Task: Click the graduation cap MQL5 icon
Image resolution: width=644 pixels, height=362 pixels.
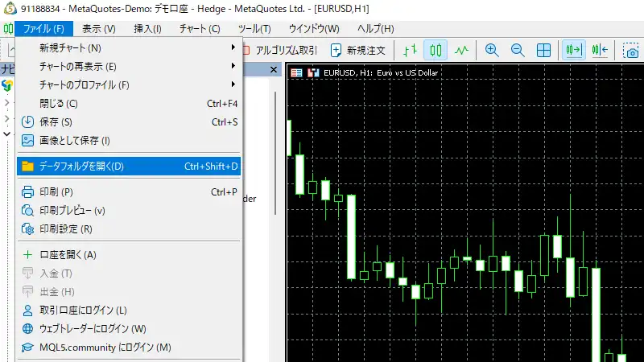Action: tap(27, 347)
